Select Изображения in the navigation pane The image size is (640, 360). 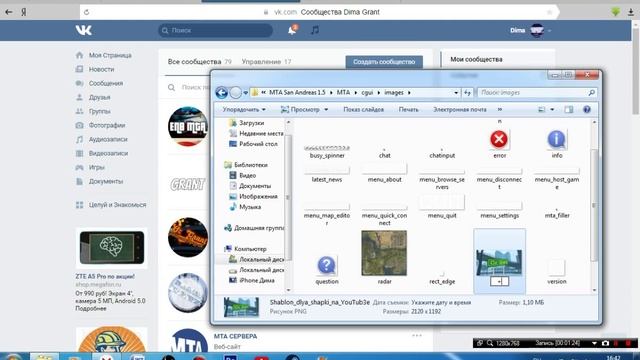pos(258,196)
